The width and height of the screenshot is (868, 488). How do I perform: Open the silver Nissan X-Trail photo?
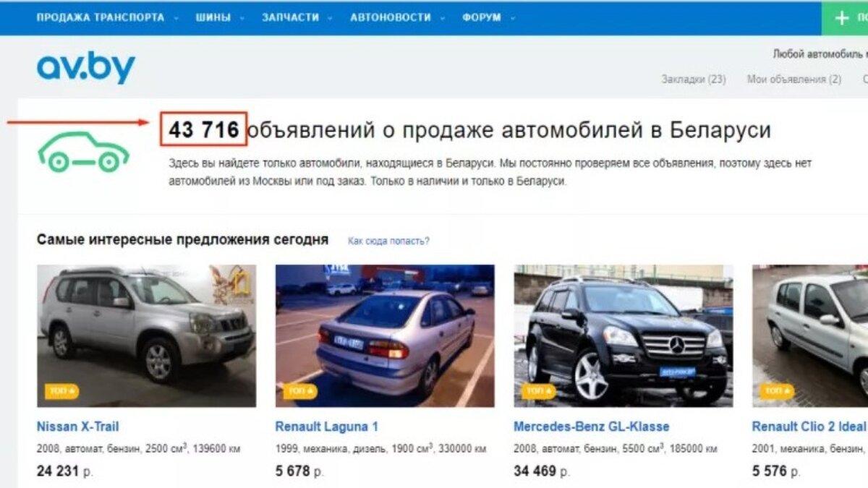(146, 335)
